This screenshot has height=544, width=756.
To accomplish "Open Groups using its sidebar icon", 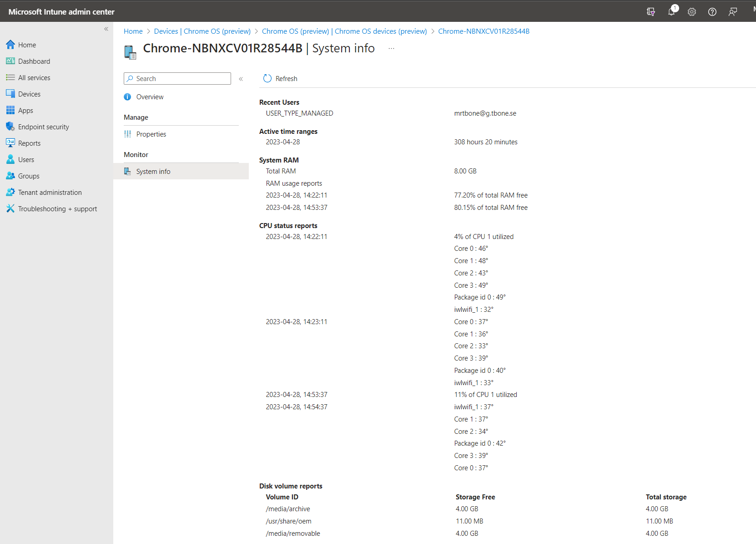I will (10, 176).
